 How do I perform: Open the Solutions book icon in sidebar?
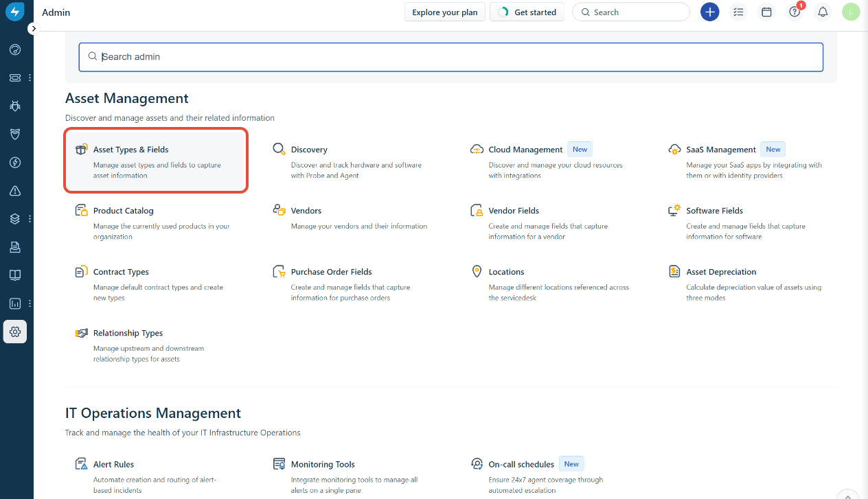pos(15,275)
